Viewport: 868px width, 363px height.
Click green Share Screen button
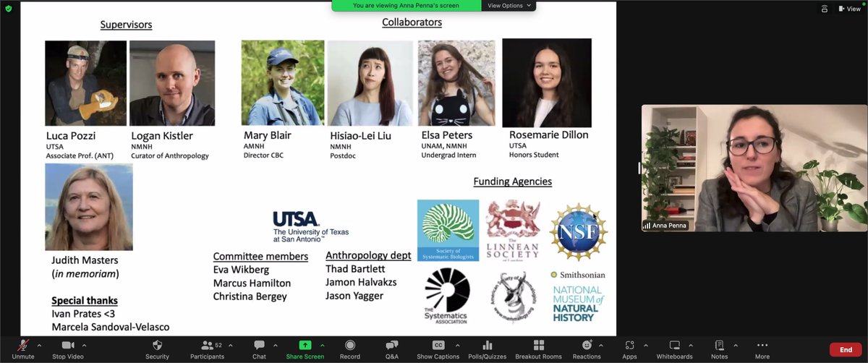pos(305,349)
